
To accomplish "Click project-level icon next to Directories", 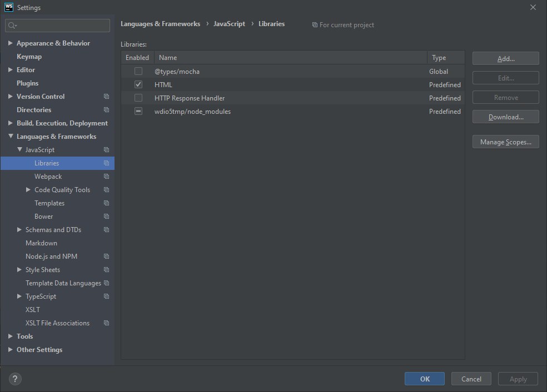I will (x=106, y=110).
